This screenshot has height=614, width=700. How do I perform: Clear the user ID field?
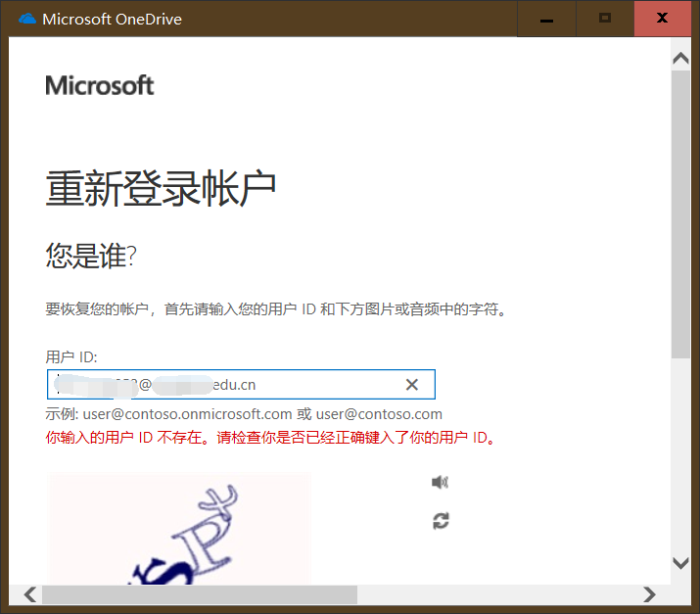411,385
